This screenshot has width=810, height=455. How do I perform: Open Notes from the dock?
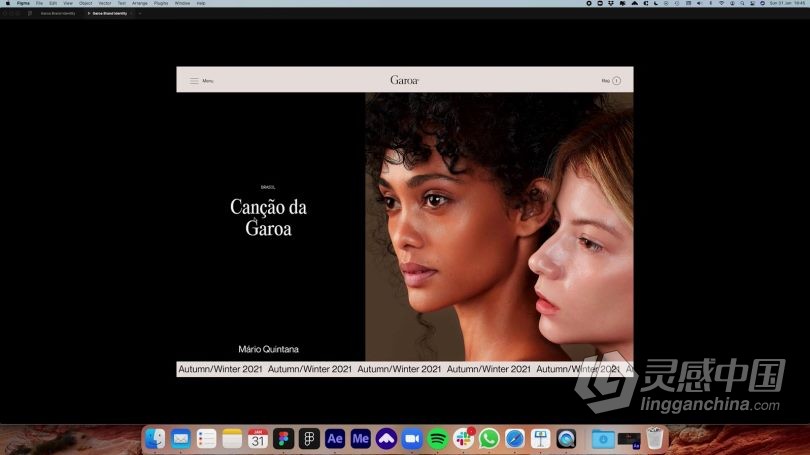232,439
